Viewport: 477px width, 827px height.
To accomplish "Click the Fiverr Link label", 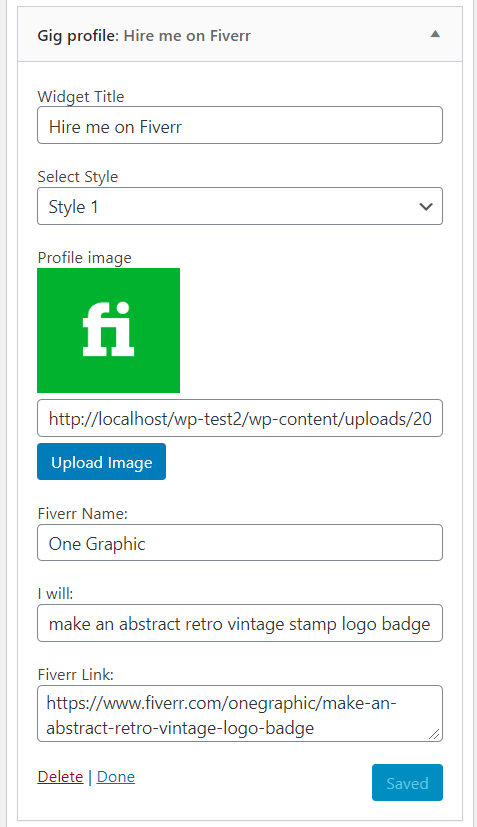I will click(x=75, y=675).
